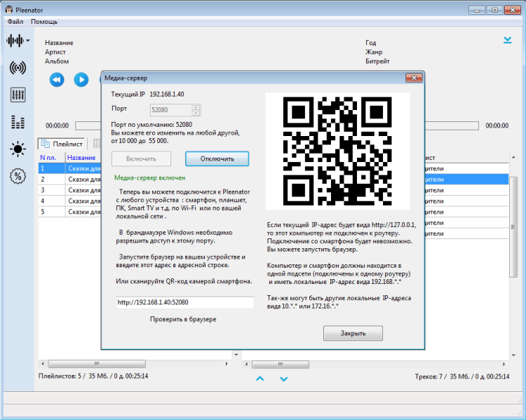Click Проверить в браузере link

pyautogui.click(x=183, y=319)
